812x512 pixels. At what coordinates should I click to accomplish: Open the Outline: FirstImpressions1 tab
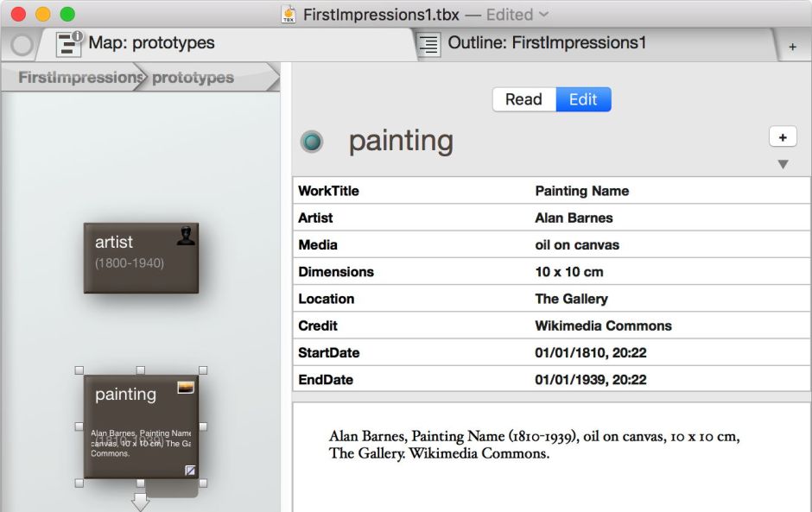click(546, 43)
